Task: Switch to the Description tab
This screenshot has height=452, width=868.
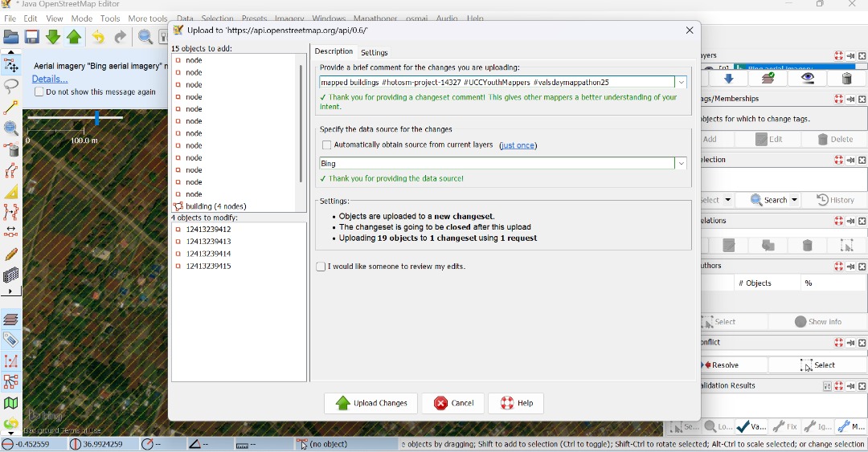Action: [x=334, y=51]
